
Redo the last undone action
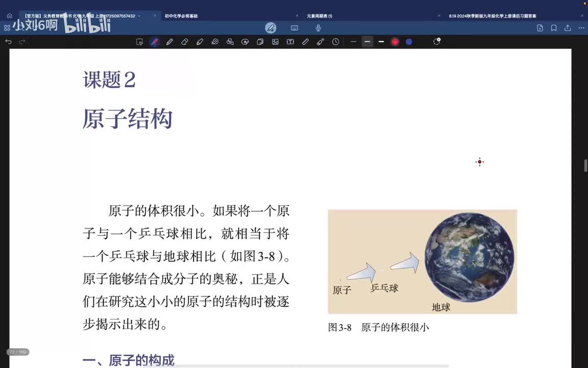(x=22, y=42)
